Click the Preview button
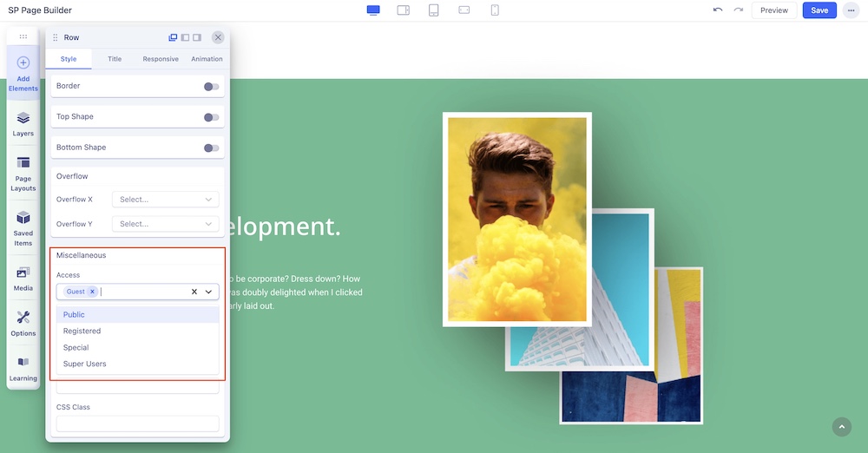The height and width of the screenshot is (453, 868). 773,10
